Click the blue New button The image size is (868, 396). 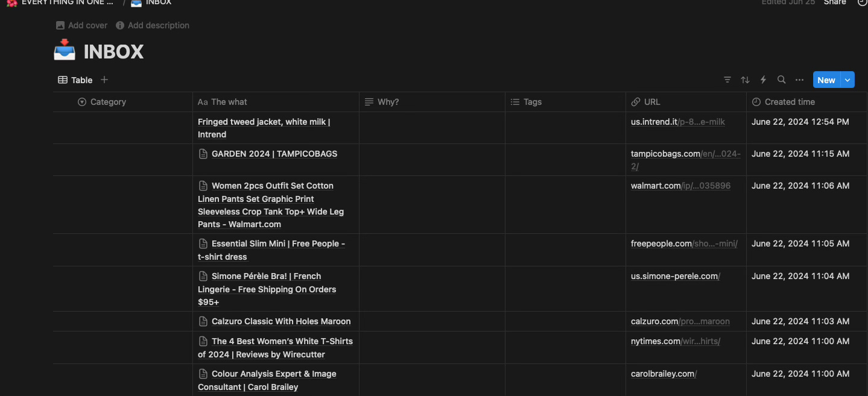tap(826, 80)
